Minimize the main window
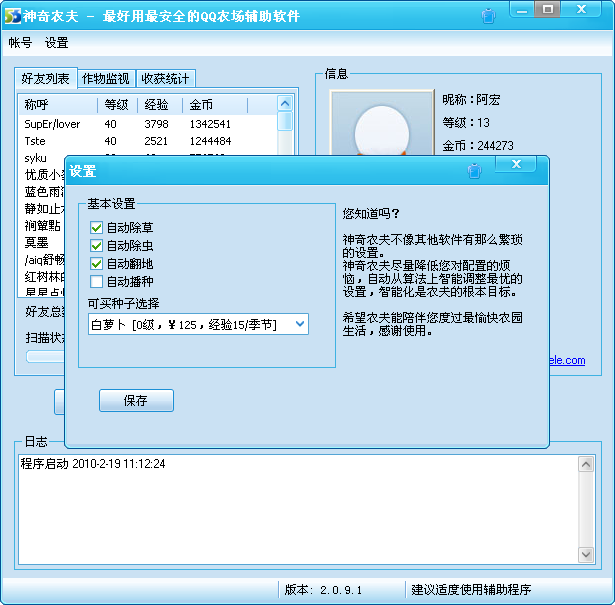 522,9
